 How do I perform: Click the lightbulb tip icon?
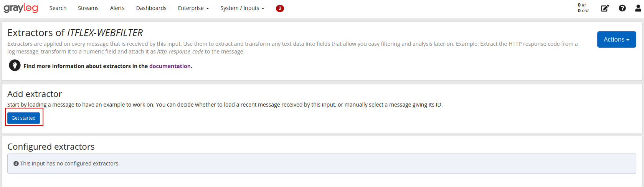coord(15,65)
